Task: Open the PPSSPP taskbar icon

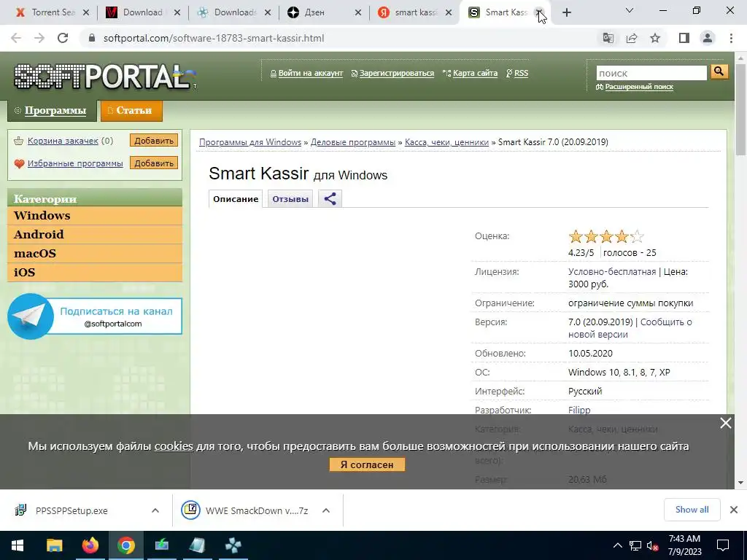Action: click(x=233, y=545)
